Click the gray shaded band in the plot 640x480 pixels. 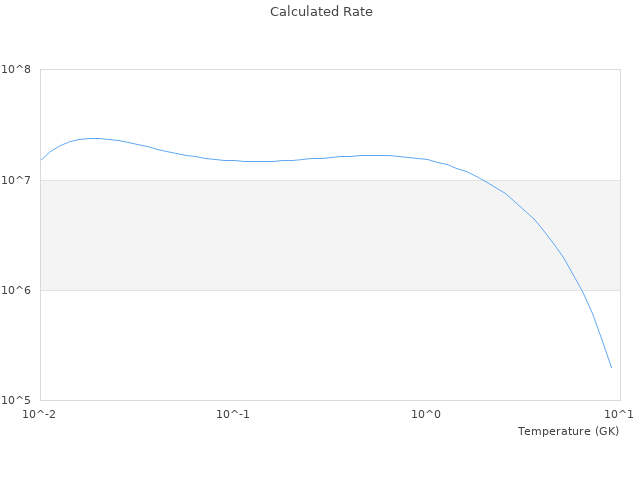click(300, 235)
